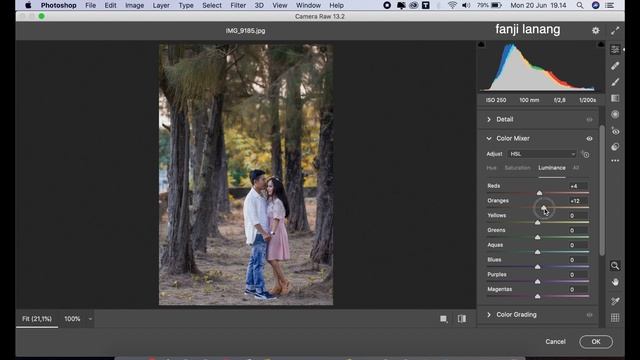Image resolution: width=640 pixels, height=360 pixels.
Task: Select the Adjustment Brush tool
Action: point(615,82)
